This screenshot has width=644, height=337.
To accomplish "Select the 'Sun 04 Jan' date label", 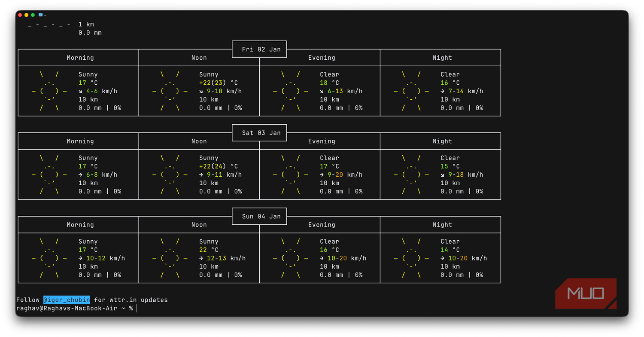I will 261,216.
